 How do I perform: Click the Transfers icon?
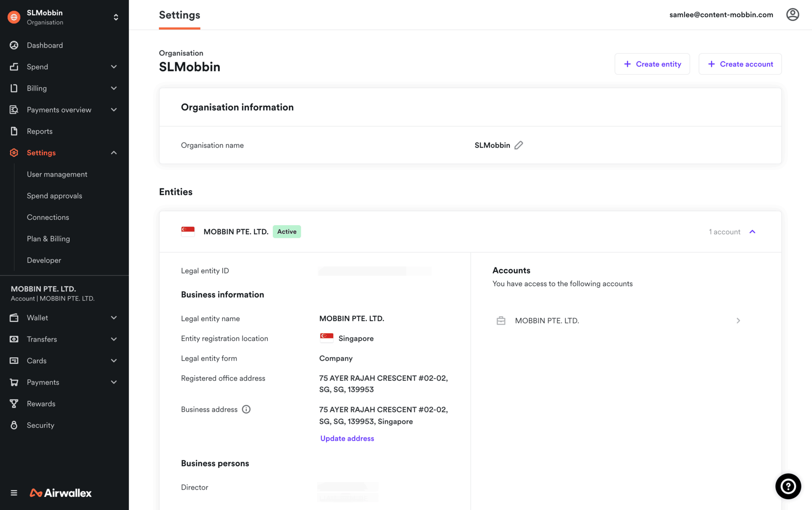pos(14,339)
